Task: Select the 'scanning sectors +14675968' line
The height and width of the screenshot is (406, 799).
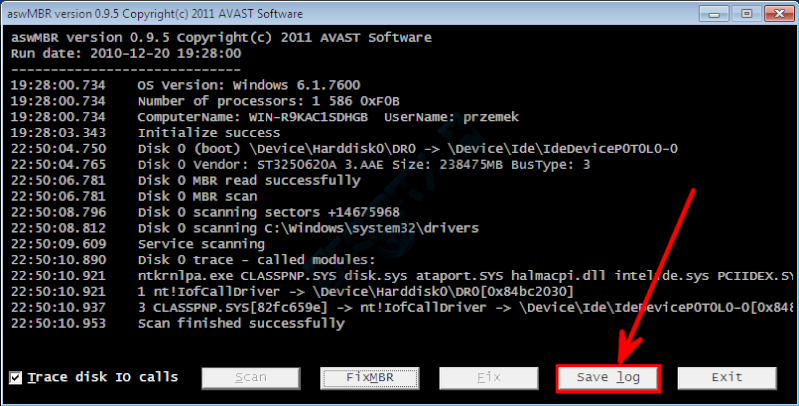Action: (205, 212)
